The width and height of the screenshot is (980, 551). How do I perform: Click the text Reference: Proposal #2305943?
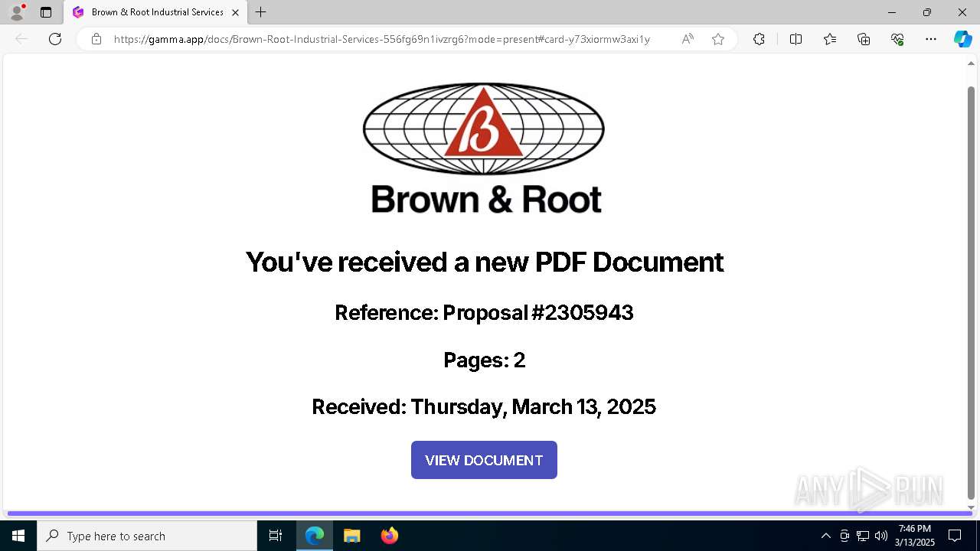(484, 312)
